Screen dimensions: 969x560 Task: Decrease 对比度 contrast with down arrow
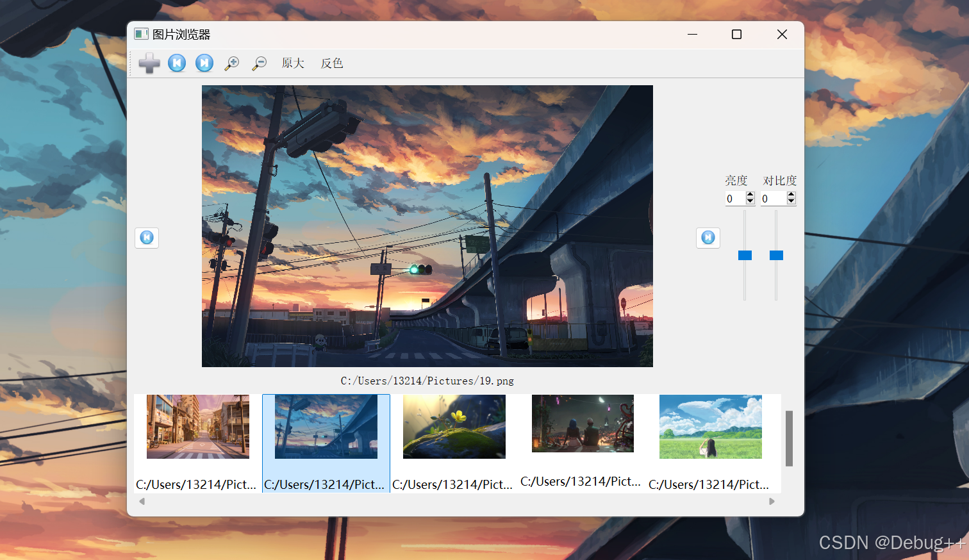click(791, 202)
